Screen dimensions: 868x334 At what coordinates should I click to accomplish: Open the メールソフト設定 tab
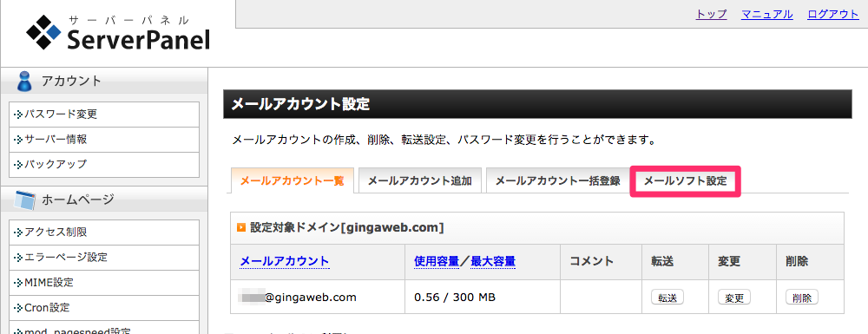pos(686,180)
